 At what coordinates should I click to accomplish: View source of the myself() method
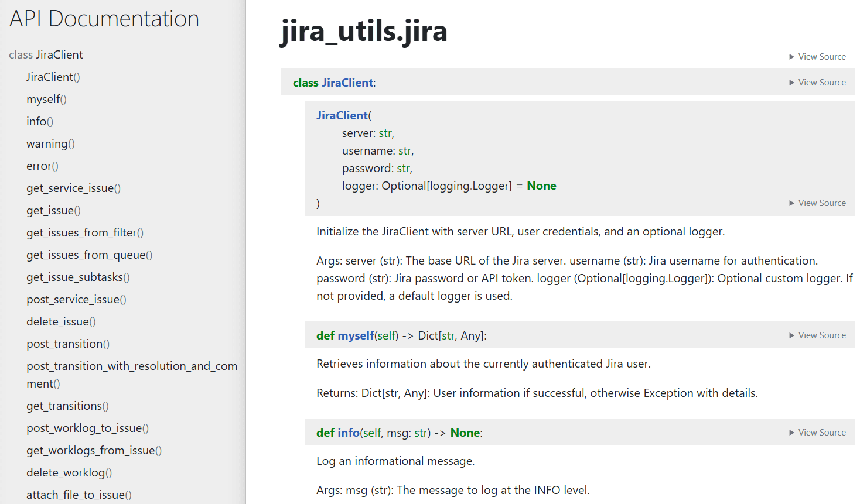tap(817, 335)
